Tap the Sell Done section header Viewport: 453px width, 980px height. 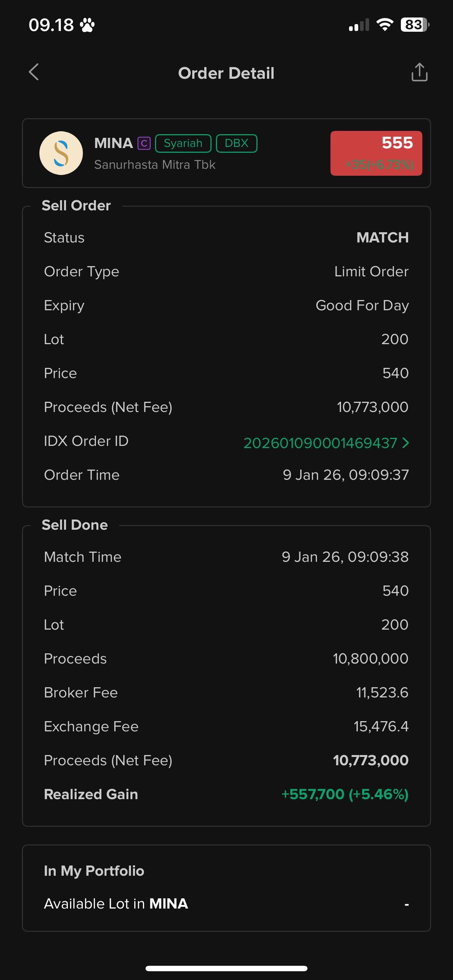(x=75, y=525)
